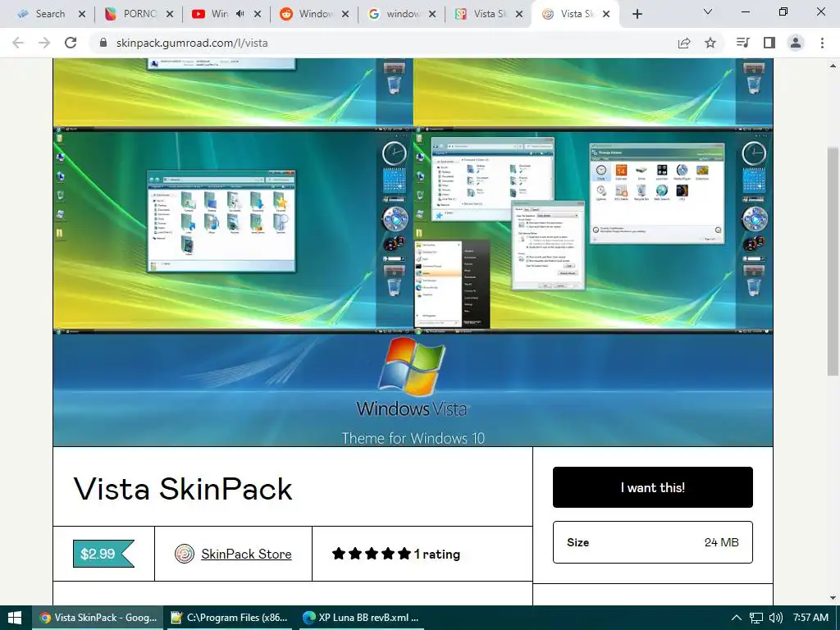Close the Google window tab
The image size is (840, 630).
pos(432,14)
